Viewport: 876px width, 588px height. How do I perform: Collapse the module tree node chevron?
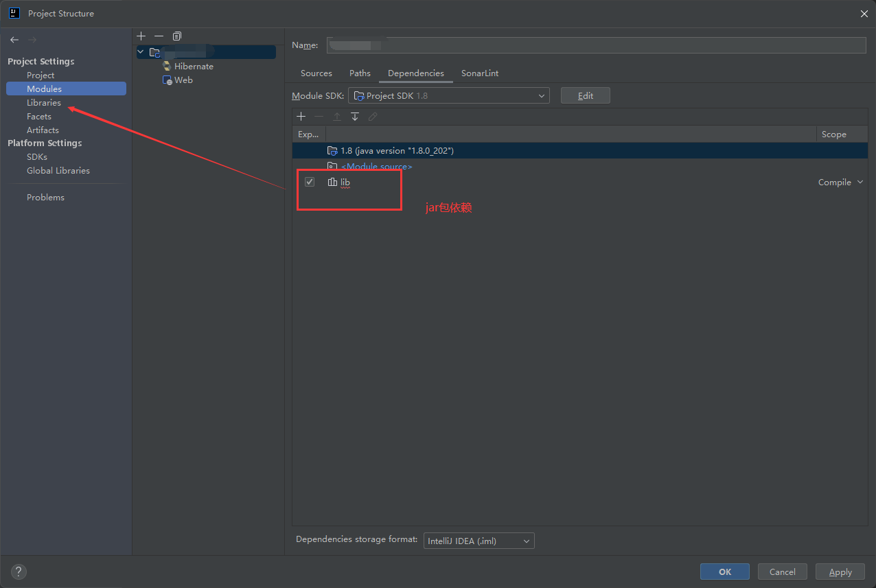tap(141, 52)
